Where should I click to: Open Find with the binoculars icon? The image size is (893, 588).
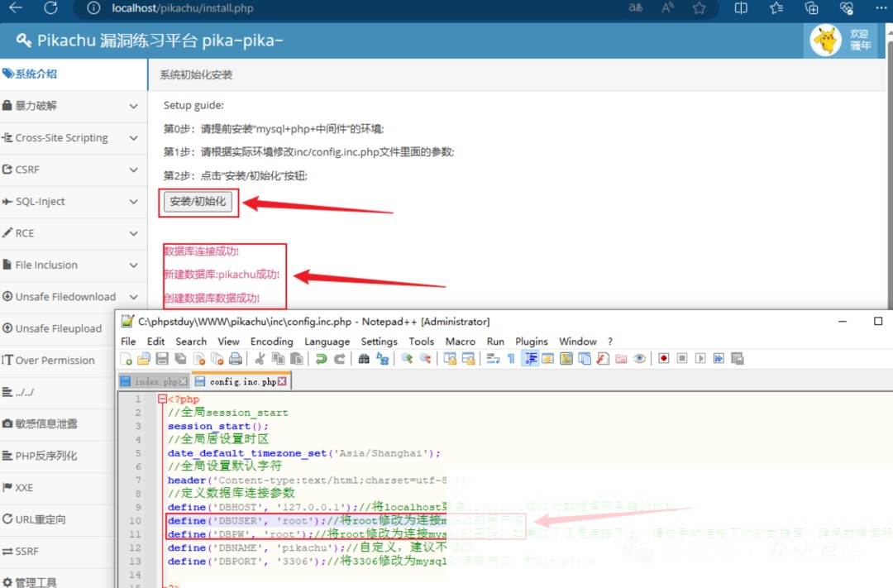pyautogui.click(x=363, y=358)
